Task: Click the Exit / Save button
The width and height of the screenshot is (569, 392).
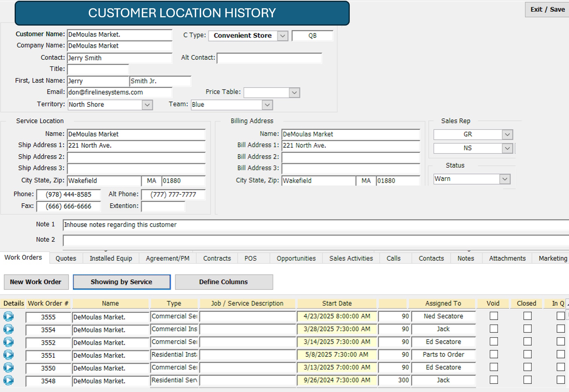Action: click(548, 9)
